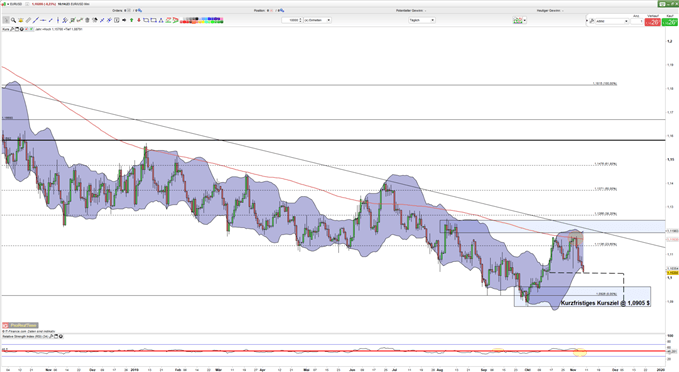Toggle the green check in price label bar
This screenshot has height=372, width=679.
[31, 29]
